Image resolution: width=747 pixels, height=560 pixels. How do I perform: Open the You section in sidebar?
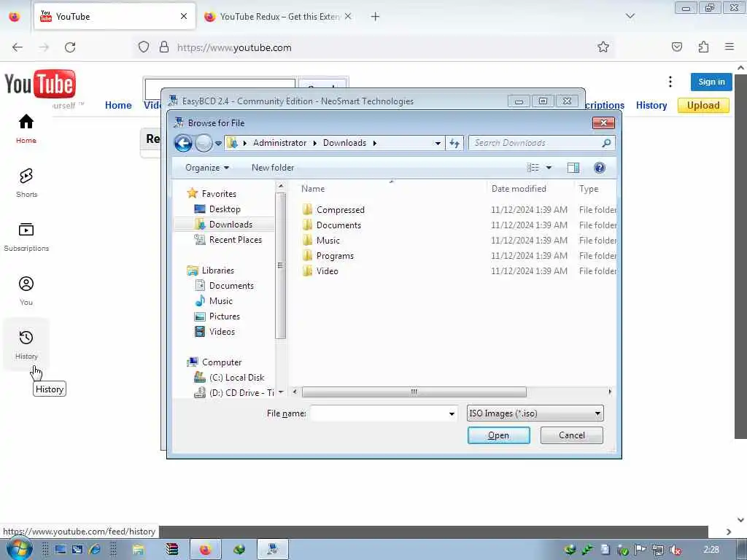tap(26, 290)
